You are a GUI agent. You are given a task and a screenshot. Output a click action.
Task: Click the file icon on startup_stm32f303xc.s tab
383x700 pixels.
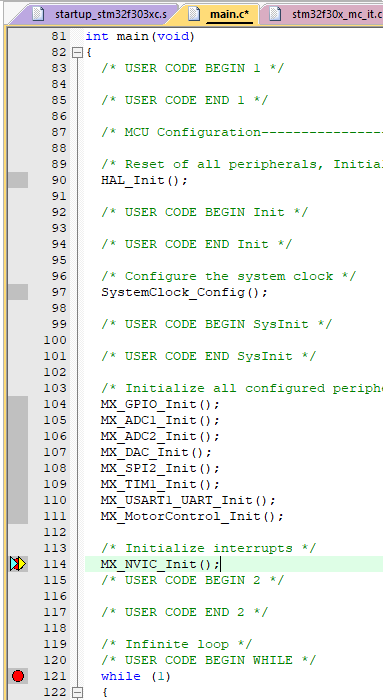pyautogui.click(x=38, y=14)
